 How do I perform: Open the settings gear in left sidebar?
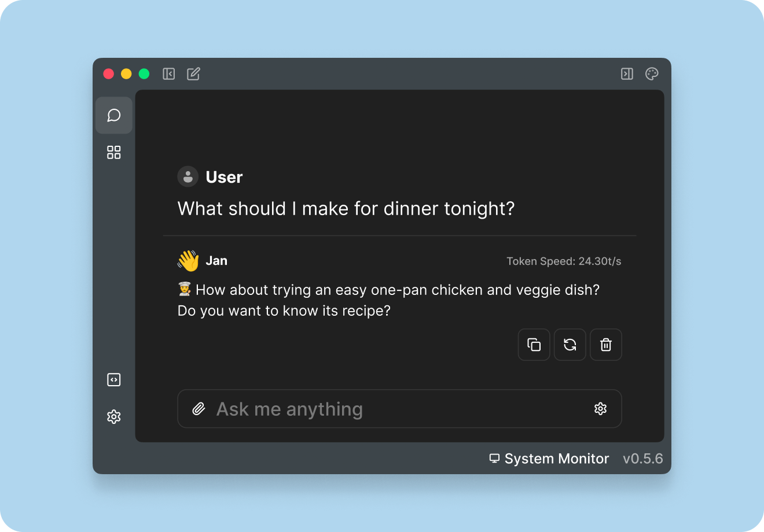click(114, 416)
